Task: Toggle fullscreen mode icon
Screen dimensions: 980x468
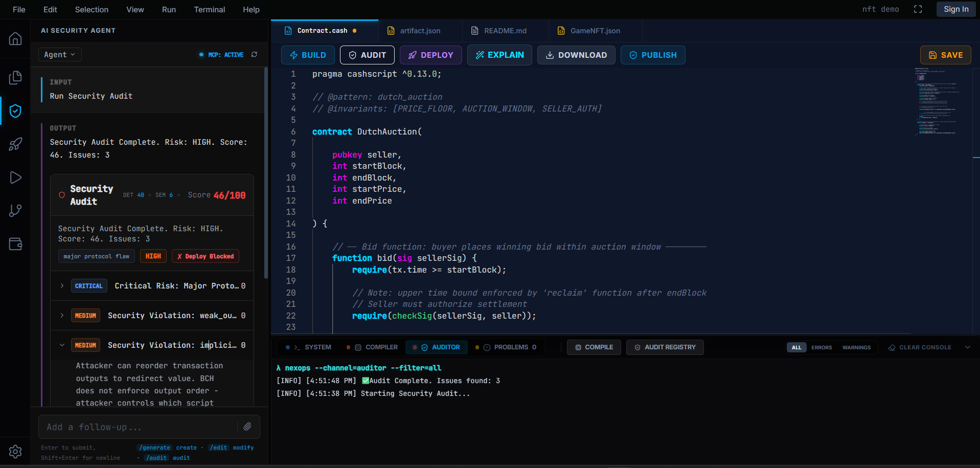Action: [918, 9]
